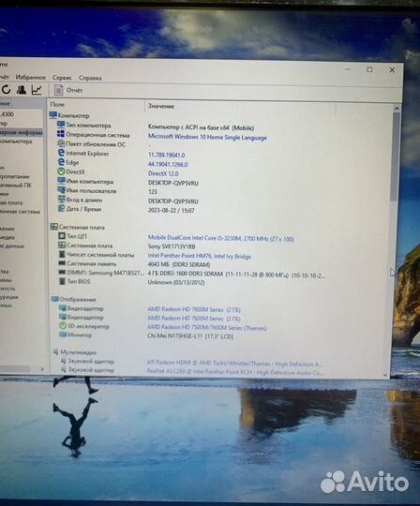Click the Мультимедиа speaker icon

point(56,351)
